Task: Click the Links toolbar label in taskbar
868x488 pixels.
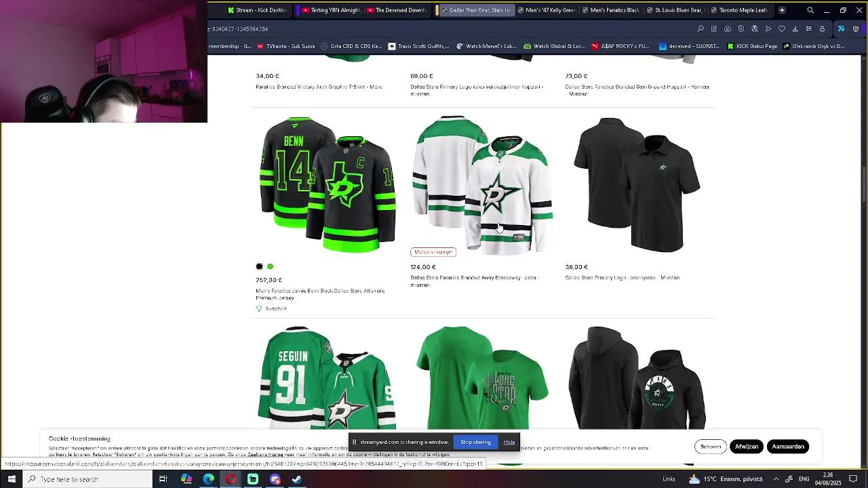Action: point(669,479)
